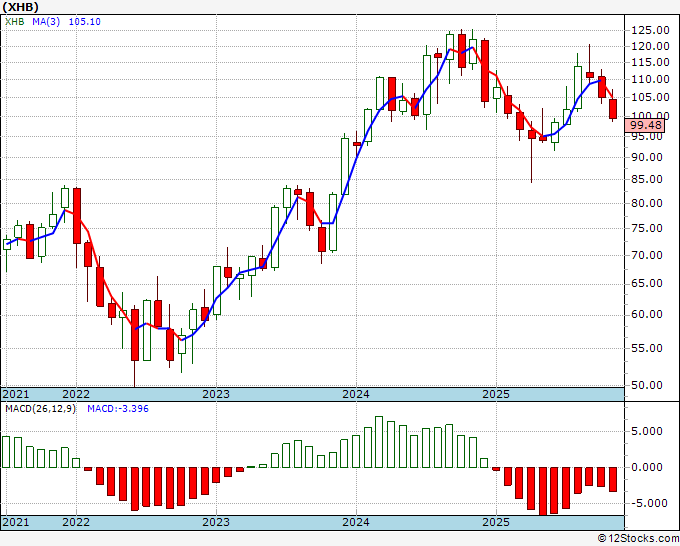The image size is (680, 546).
Task: Select 2021 on the price chart timeline
Action: tap(16, 394)
